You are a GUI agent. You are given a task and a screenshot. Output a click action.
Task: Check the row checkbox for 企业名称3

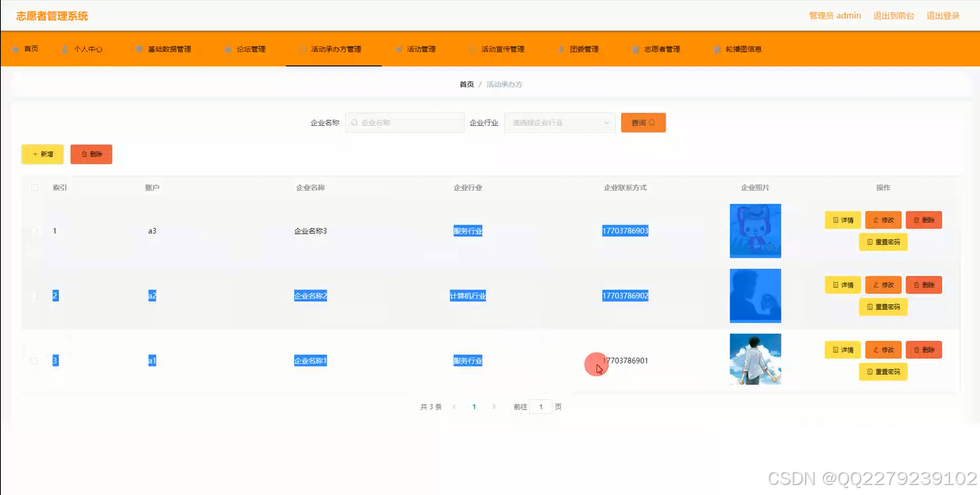[34, 230]
